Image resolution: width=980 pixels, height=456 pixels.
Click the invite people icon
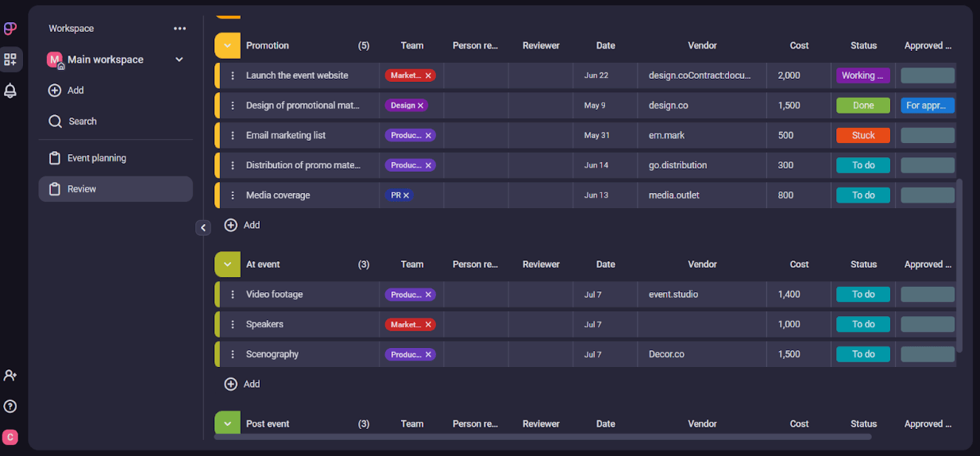pos(10,375)
